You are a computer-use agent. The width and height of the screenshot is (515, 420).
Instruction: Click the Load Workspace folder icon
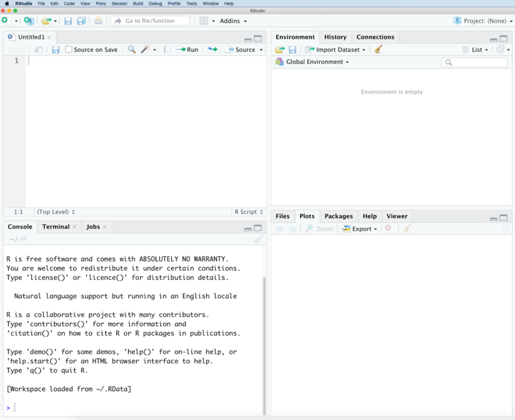click(x=280, y=50)
